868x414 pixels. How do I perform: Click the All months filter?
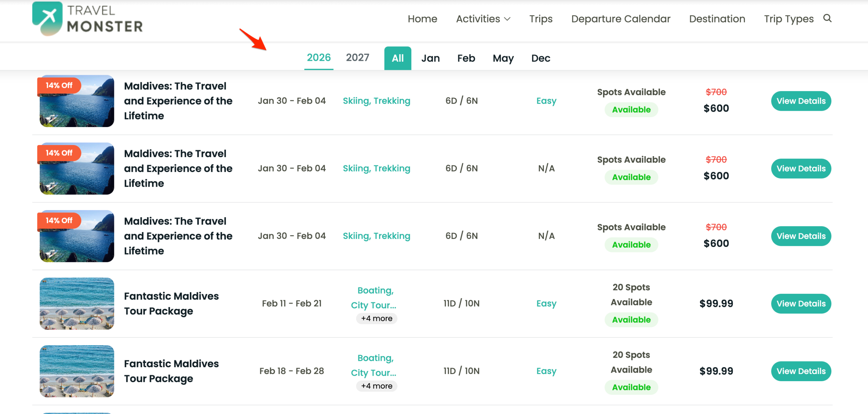397,58
